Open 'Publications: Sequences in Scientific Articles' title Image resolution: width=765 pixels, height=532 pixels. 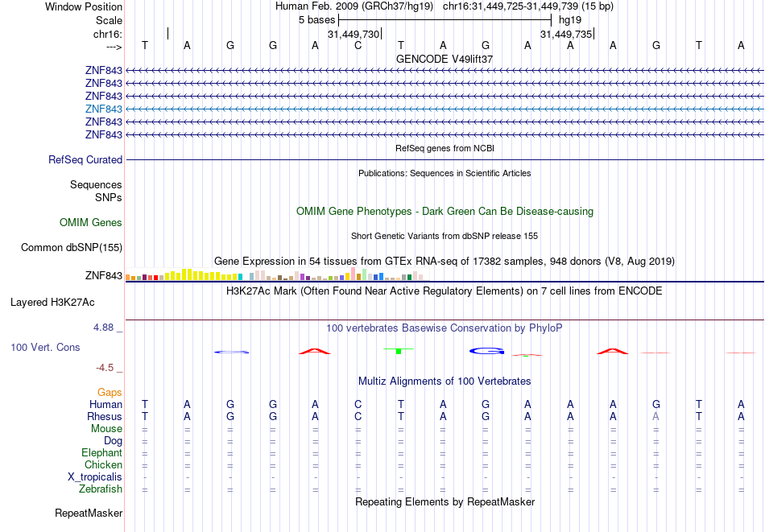tap(445, 173)
